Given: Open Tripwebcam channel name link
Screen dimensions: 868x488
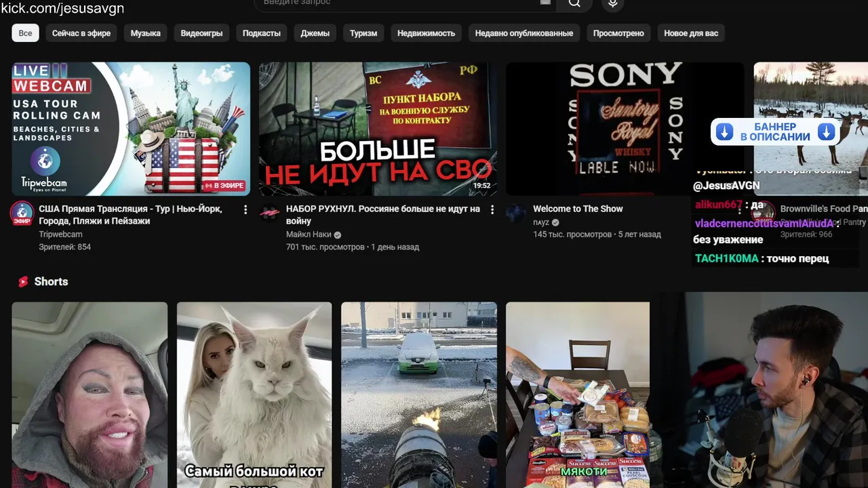Looking at the screenshot, I should [60, 235].
